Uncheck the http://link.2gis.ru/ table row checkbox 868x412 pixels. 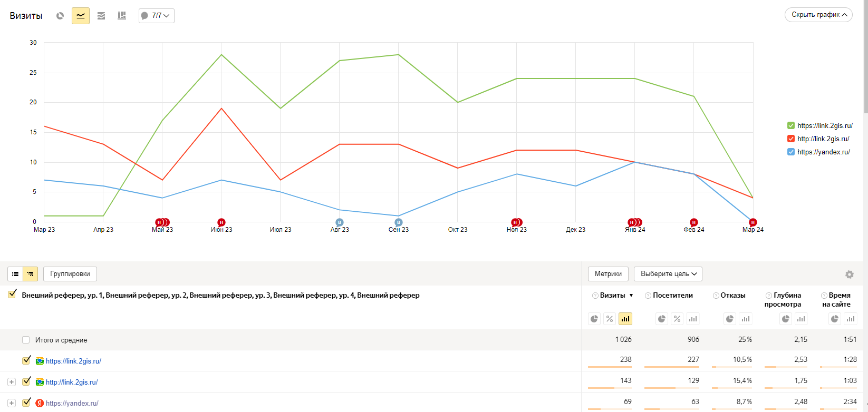tap(26, 381)
